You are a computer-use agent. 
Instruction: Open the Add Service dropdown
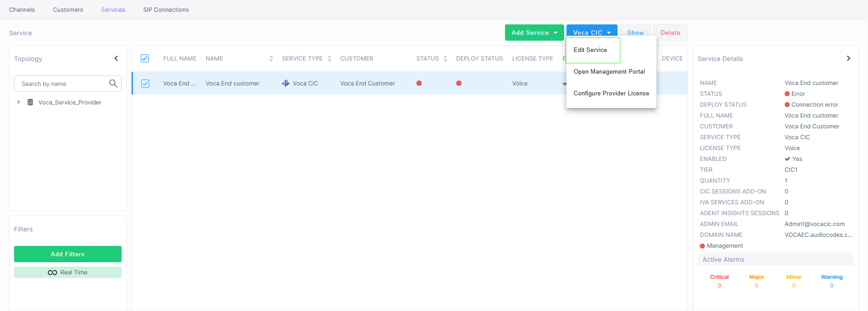point(534,33)
